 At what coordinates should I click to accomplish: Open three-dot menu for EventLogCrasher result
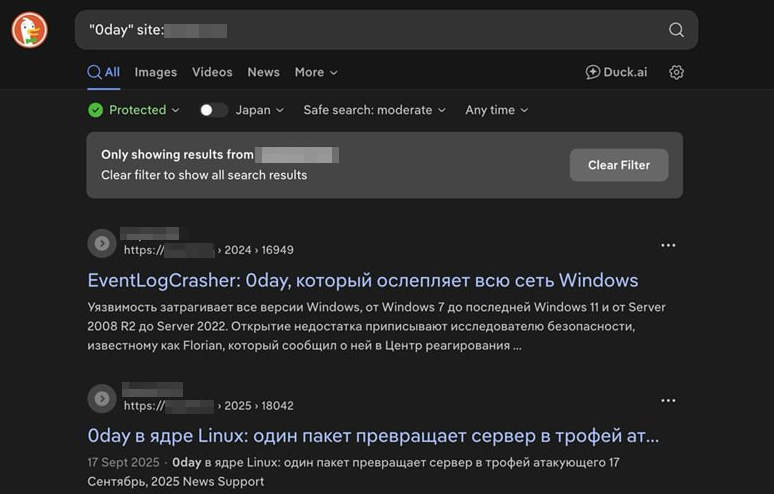click(x=668, y=245)
